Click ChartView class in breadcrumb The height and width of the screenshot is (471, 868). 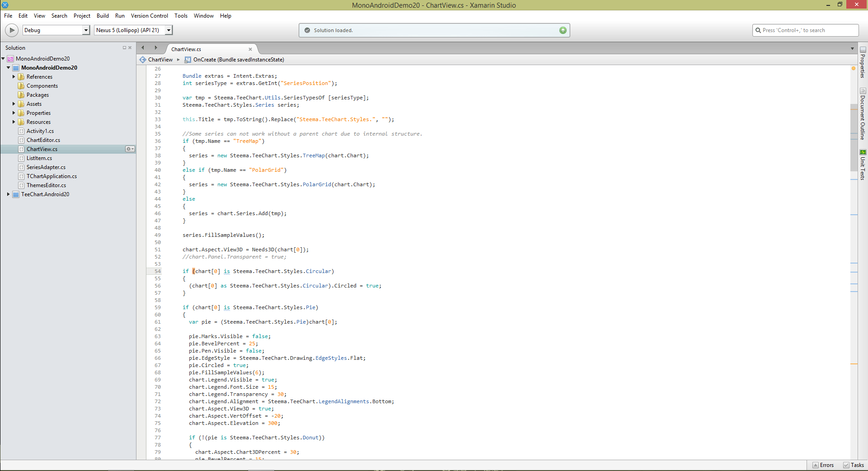coord(160,60)
